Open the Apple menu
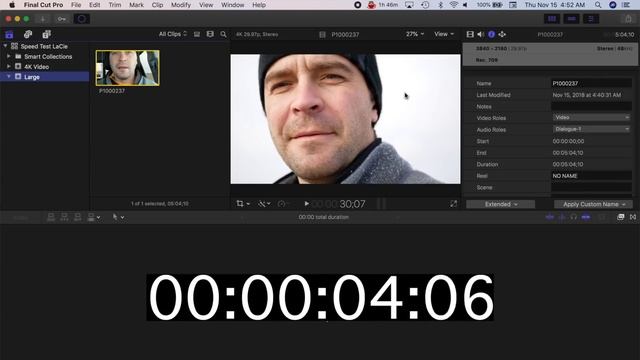This screenshot has height=360, width=640. (x=12, y=5)
